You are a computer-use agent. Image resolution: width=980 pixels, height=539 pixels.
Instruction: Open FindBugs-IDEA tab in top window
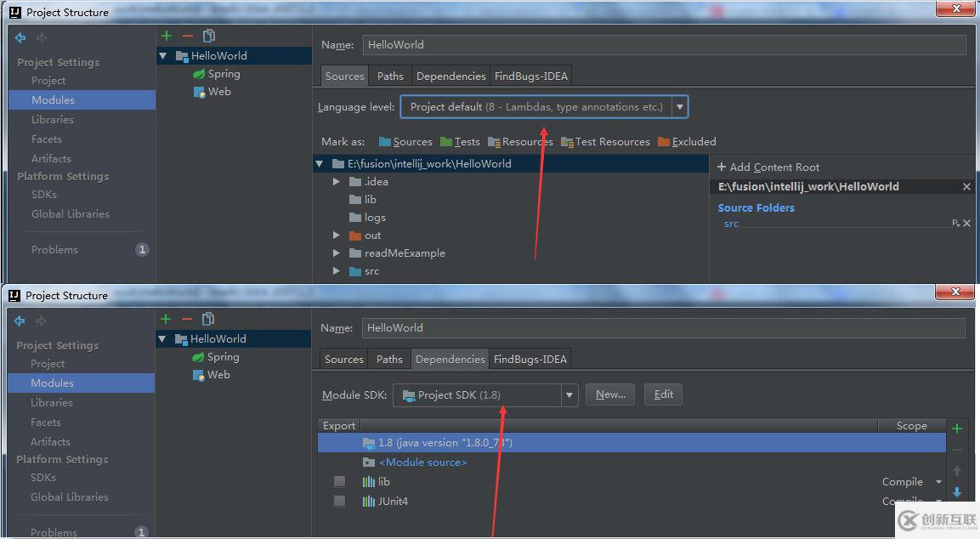530,76
